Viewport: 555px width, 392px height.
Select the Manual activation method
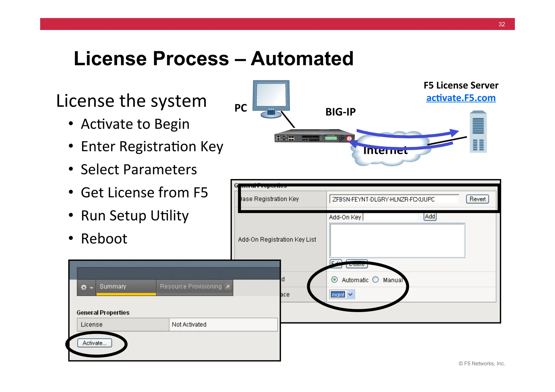(376, 280)
